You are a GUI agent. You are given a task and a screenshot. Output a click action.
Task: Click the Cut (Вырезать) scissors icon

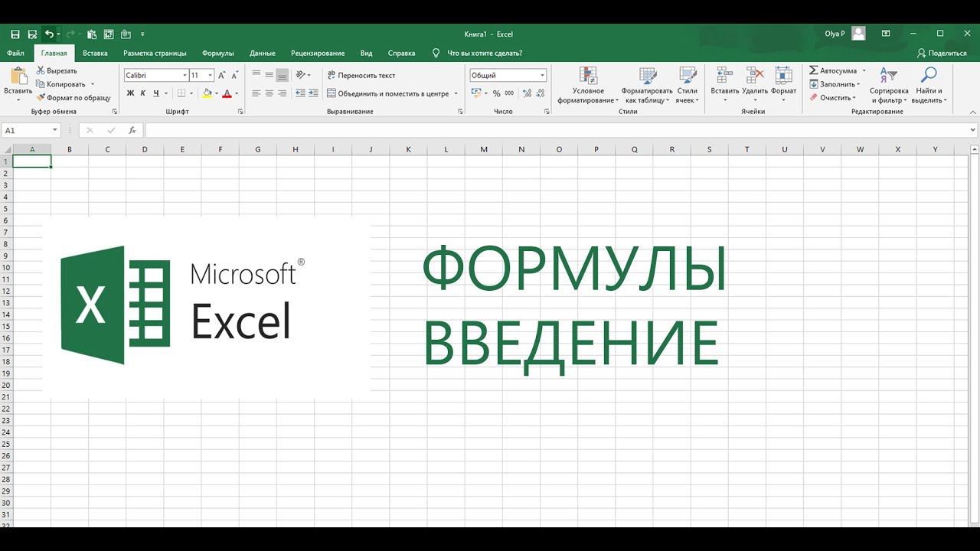coord(41,70)
